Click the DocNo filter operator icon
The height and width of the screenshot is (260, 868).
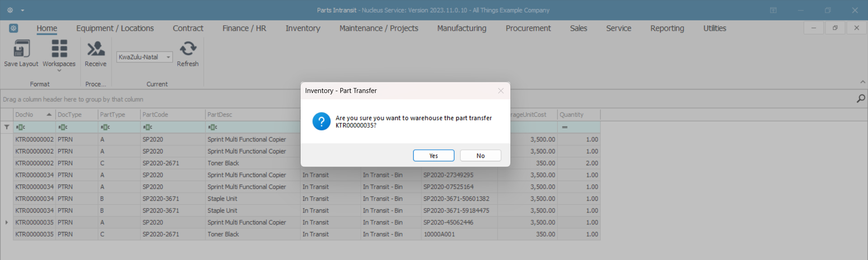tap(20, 127)
